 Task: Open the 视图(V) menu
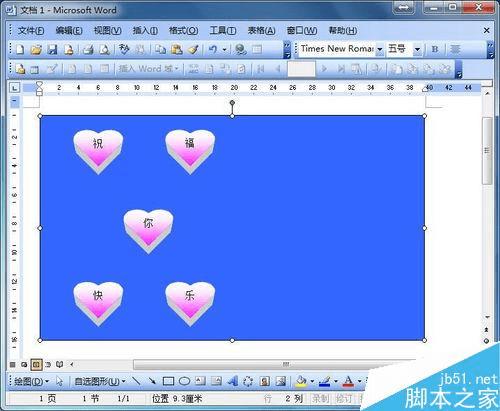coord(107,31)
